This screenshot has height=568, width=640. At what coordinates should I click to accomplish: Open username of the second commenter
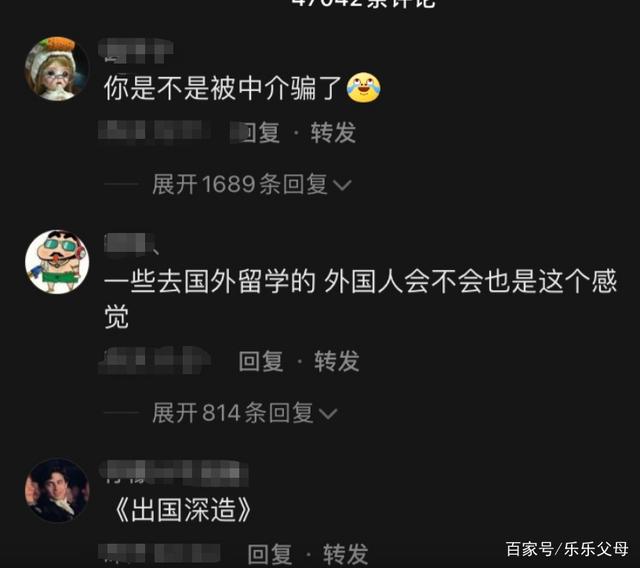[x=131, y=244]
